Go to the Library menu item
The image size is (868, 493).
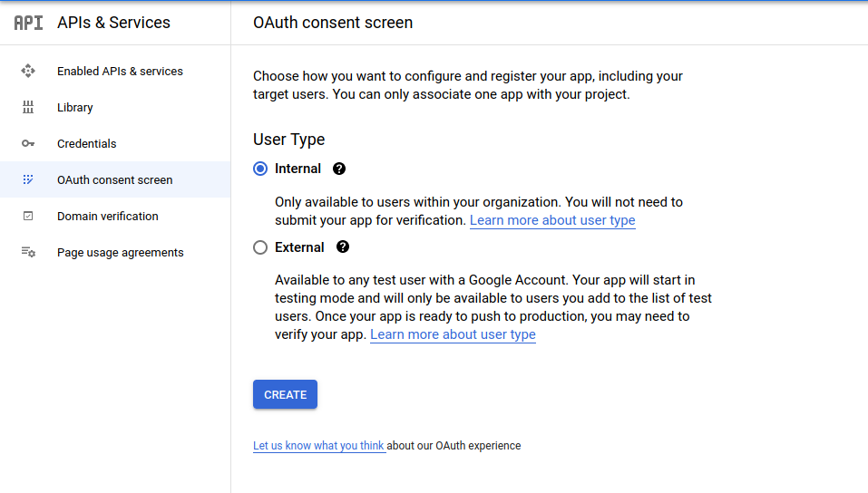point(115,107)
